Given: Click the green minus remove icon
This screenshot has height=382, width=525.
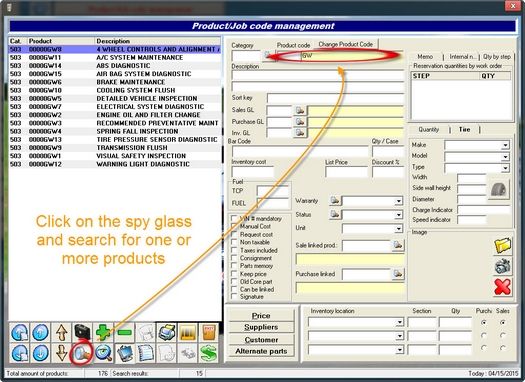Looking at the screenshot, I should 125,332.
